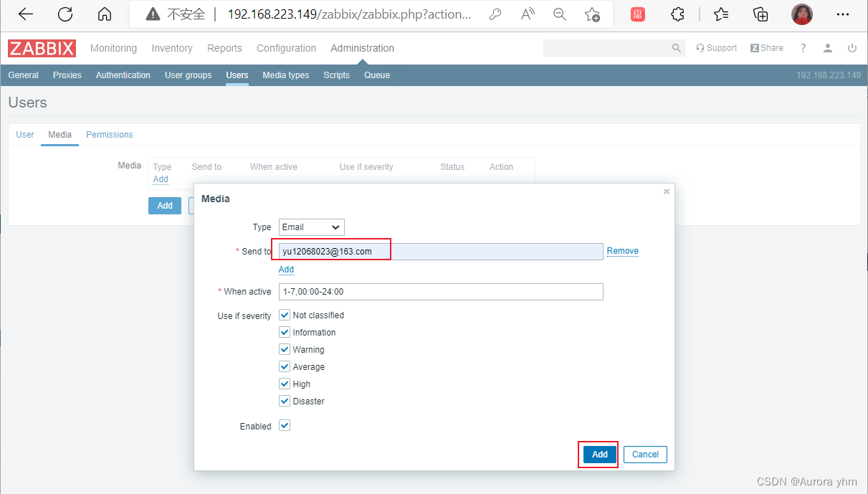Screen dimensions: 868x494
Task: Uncheck the Not classified severity checkbox
Action: pyautogui.click(x=285, y=315)
